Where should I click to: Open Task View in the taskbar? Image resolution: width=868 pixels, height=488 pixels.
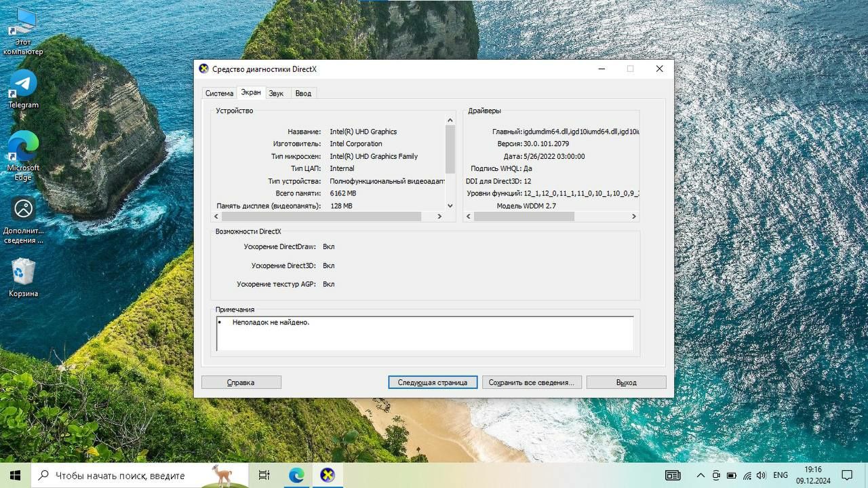coord(264,475)
